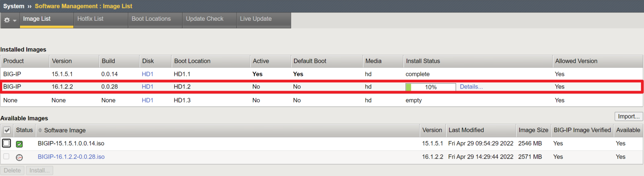Click the empty install status text

414,100
